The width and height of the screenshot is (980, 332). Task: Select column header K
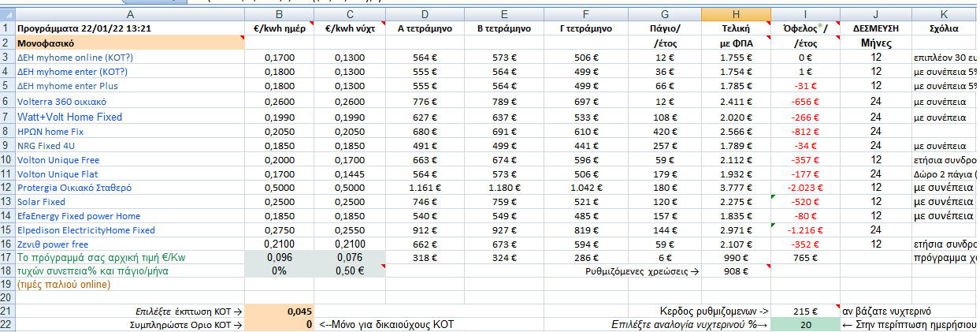[x=945, y=13]
